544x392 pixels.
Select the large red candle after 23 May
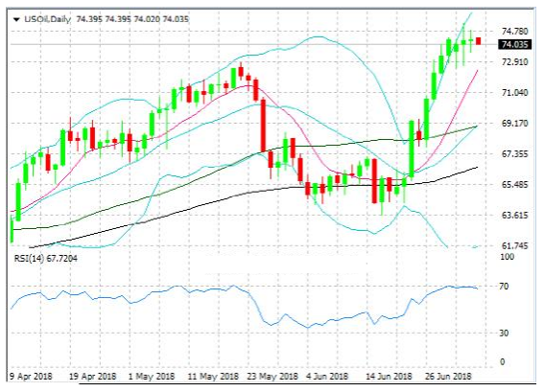point(263,126)
